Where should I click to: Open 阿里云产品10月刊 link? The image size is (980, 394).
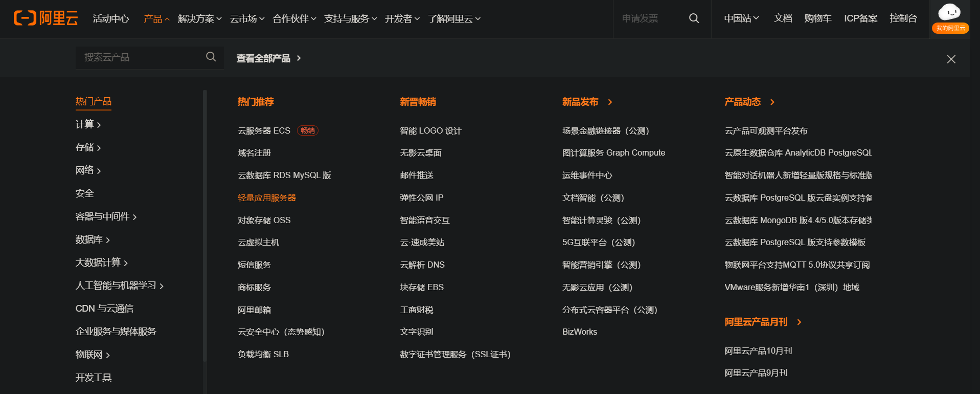758,351
